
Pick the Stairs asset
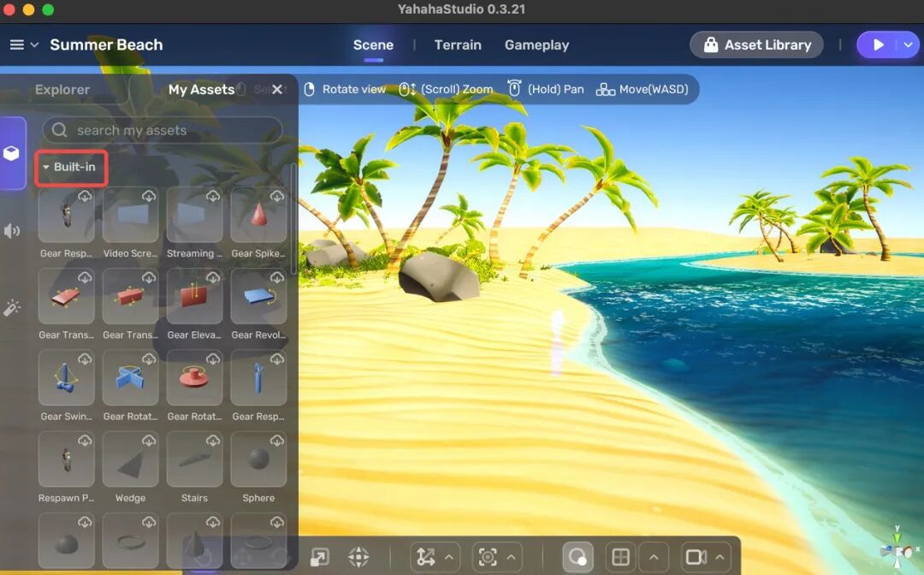tap(194, 459)
